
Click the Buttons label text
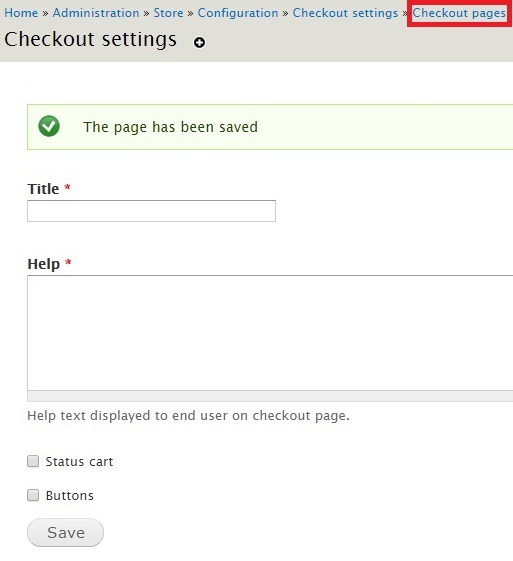69,496
